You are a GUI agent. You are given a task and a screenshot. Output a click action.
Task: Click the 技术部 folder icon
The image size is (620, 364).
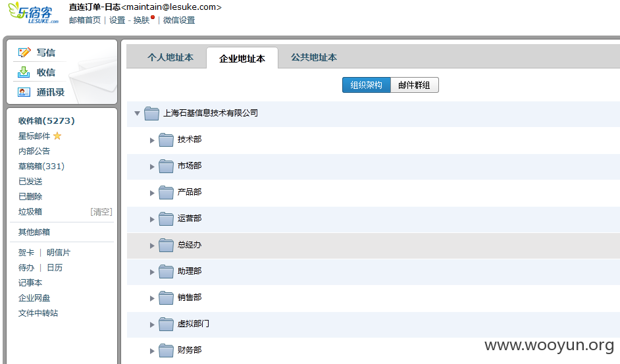[x=166, y=140]
